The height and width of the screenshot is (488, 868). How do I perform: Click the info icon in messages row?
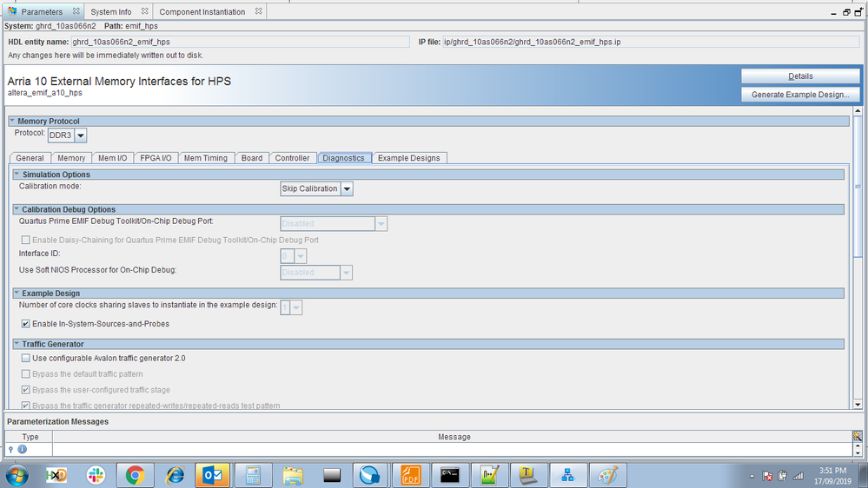[22, 449]
